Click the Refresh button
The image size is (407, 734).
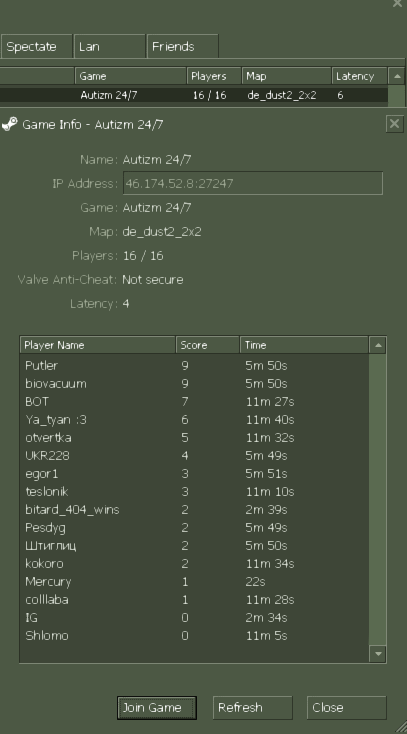252,707
